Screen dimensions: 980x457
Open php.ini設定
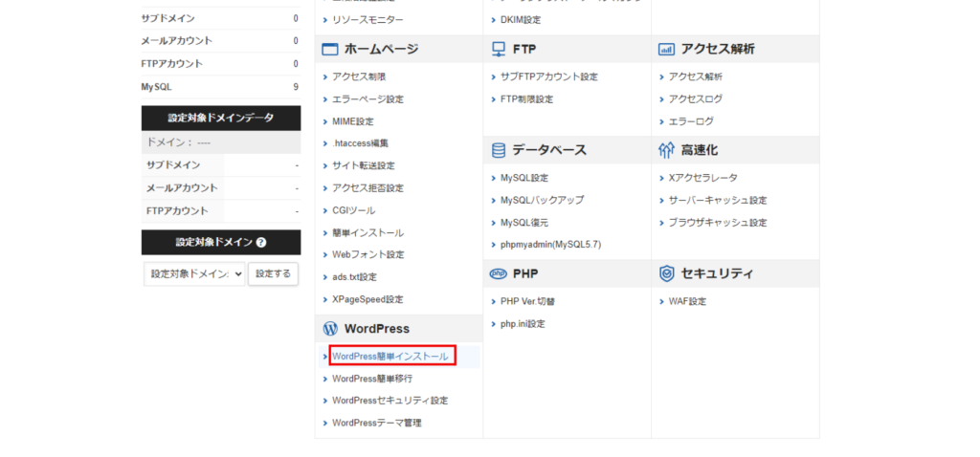[x=523, y=324]
